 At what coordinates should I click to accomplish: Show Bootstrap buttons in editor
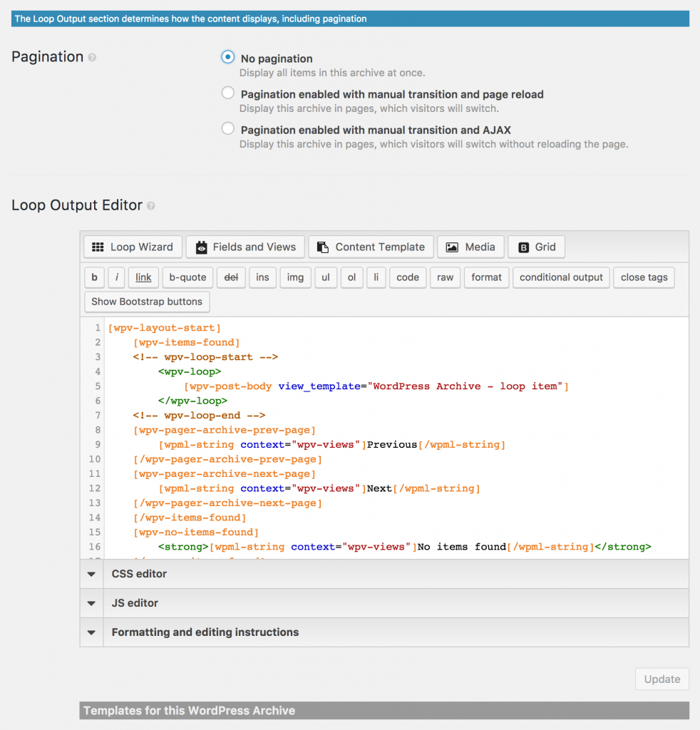[x=147, y=302]
